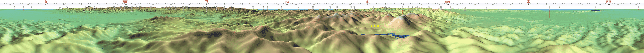Click the 東 (East) compass heading
Viewport: 644px width, 53px height.
coord(528,1)
